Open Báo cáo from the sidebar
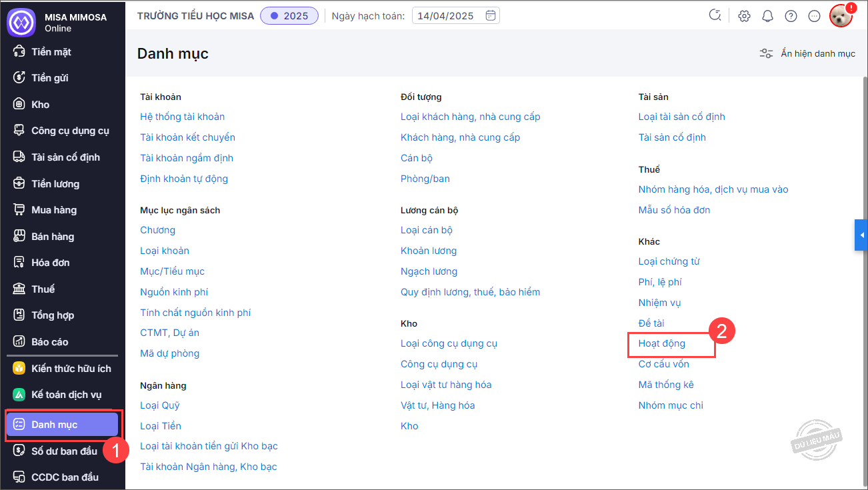Viewport: 868px width, 490px height. click(x=50, y=342)
